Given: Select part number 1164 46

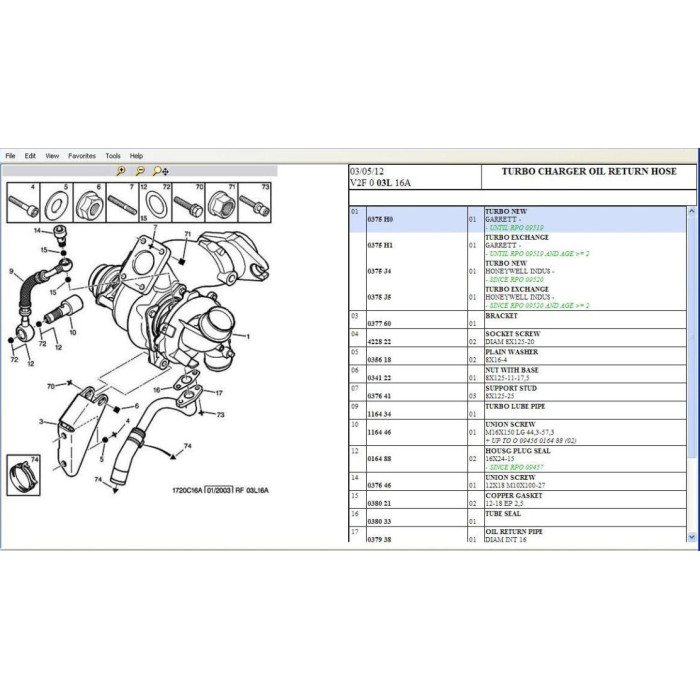Looking at the screenshot, I should coord(379,432).
